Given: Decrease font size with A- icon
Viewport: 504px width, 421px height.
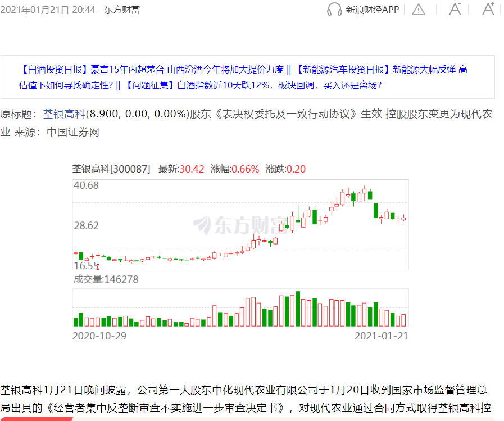Looking at the screenshot, I should click(455, 9).
